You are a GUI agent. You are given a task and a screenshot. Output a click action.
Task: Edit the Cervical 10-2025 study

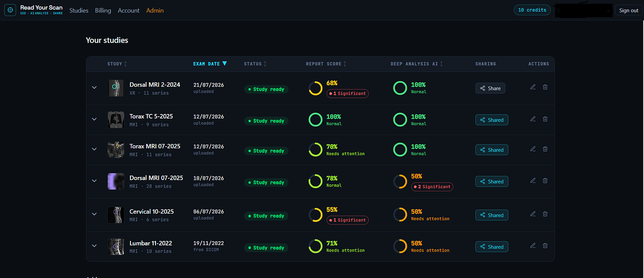(533, 214)
